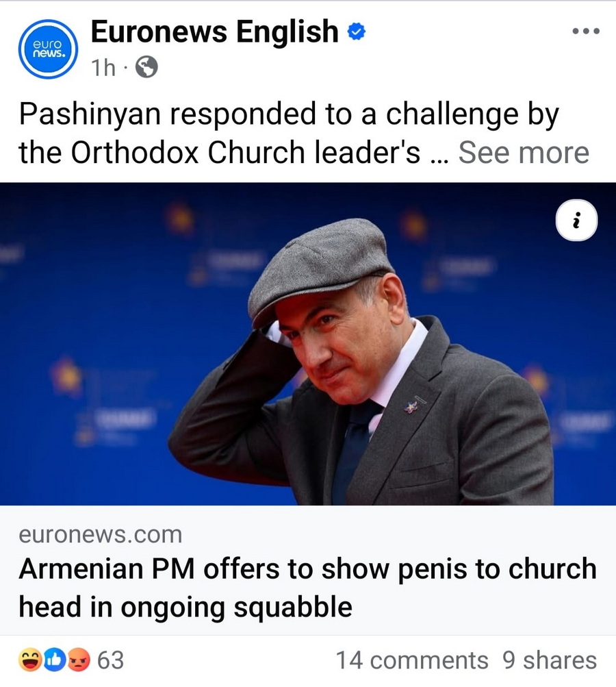The width and height of the screenshot is (616, 687).
Task: Open the three-dot post options menu
Action: tap(586, 32)
